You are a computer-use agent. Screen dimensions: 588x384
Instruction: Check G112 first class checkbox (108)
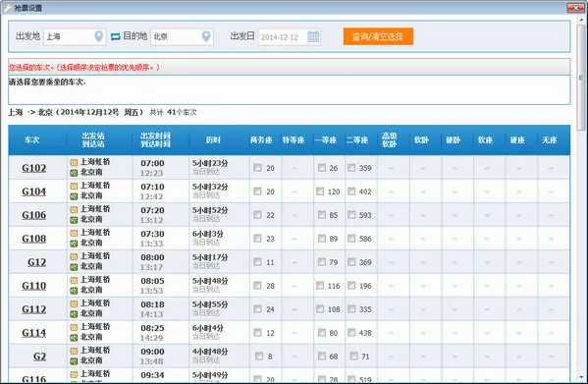pyautogui.click(x=320, y=309)
